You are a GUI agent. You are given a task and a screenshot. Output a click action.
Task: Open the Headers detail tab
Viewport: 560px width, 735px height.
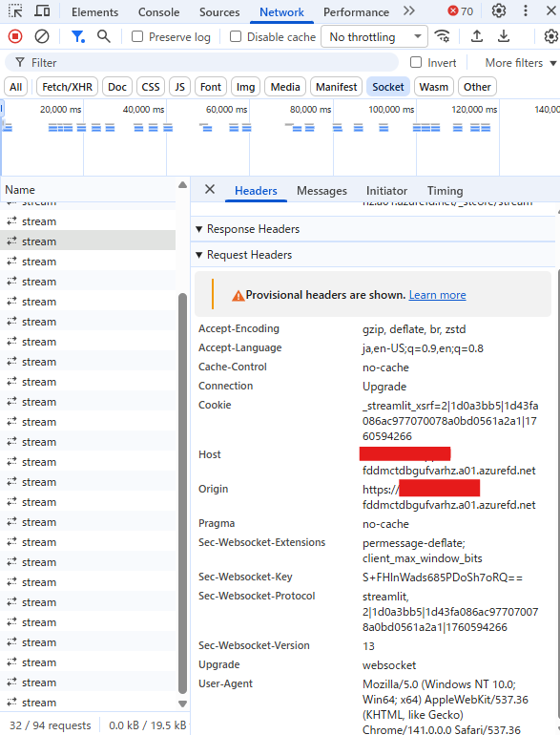click(x=256, y=191)
